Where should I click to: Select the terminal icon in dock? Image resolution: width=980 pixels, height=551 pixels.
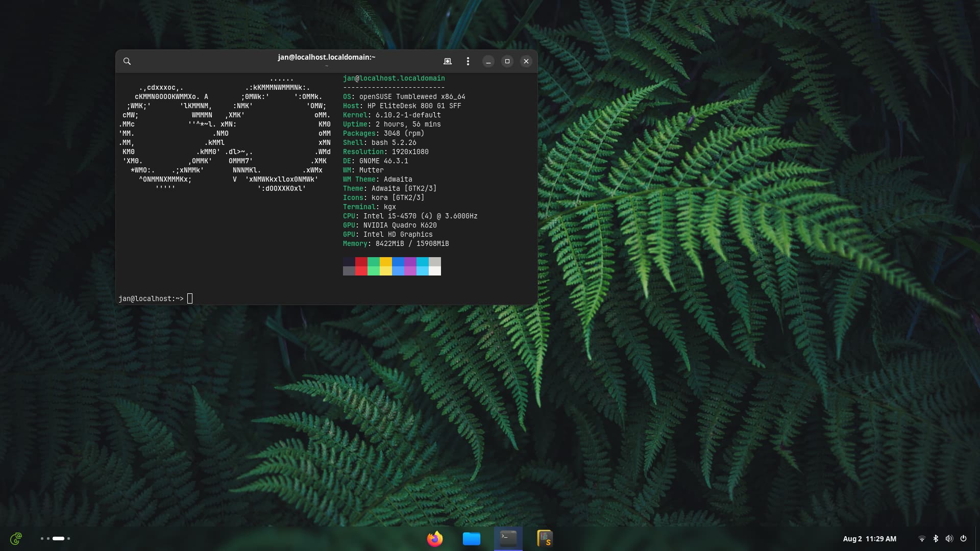[x=508, y=539]
